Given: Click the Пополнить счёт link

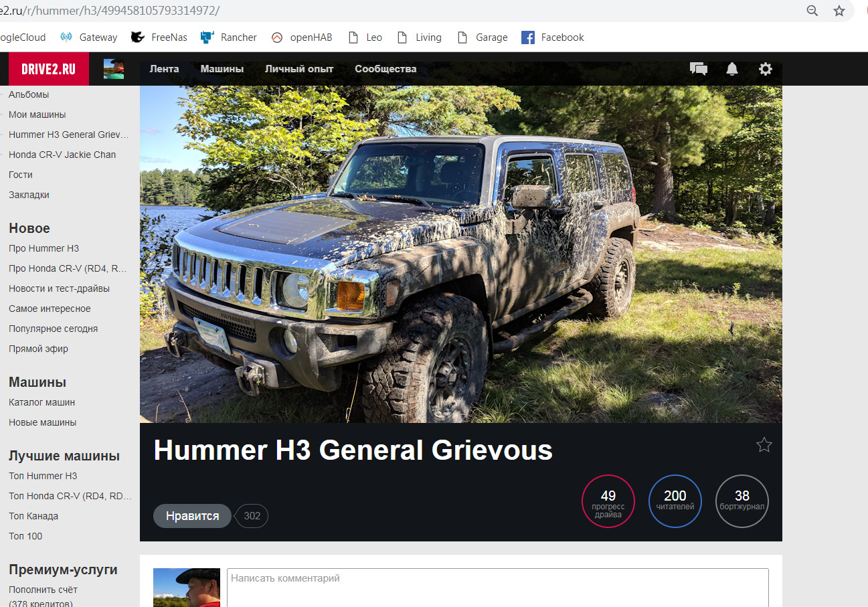Looking at the screenshot, I should 42,590.
